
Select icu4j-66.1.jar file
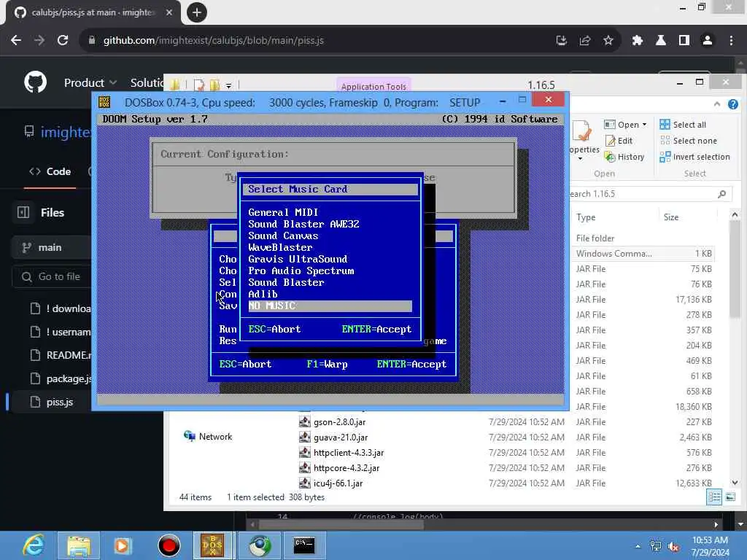(x=338, y=483)
